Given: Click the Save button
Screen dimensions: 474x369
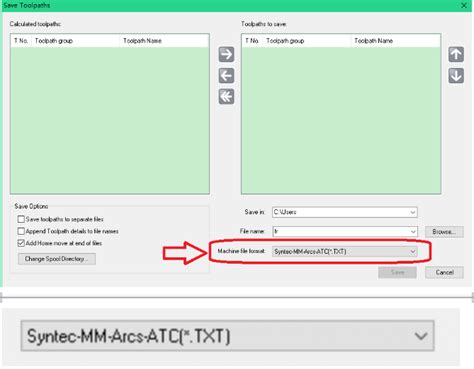Looking at the screenshot, I should pyautogui.click(x=397, y=272).
